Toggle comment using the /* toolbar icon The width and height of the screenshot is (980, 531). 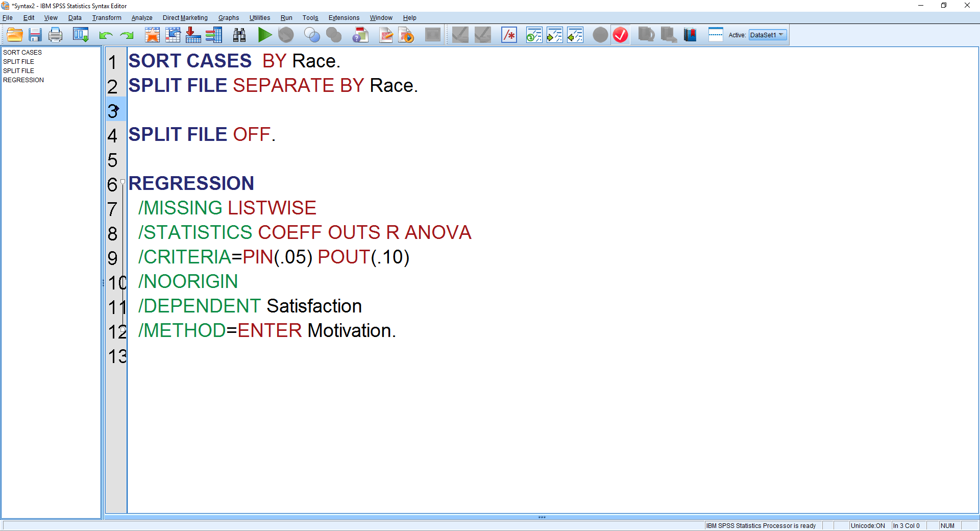[x=509, y=35]
